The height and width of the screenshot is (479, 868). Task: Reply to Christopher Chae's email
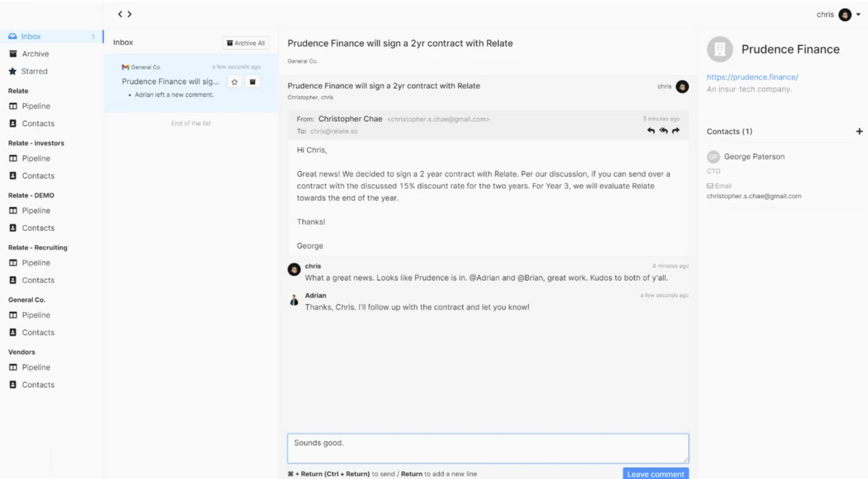coord(651,131)
